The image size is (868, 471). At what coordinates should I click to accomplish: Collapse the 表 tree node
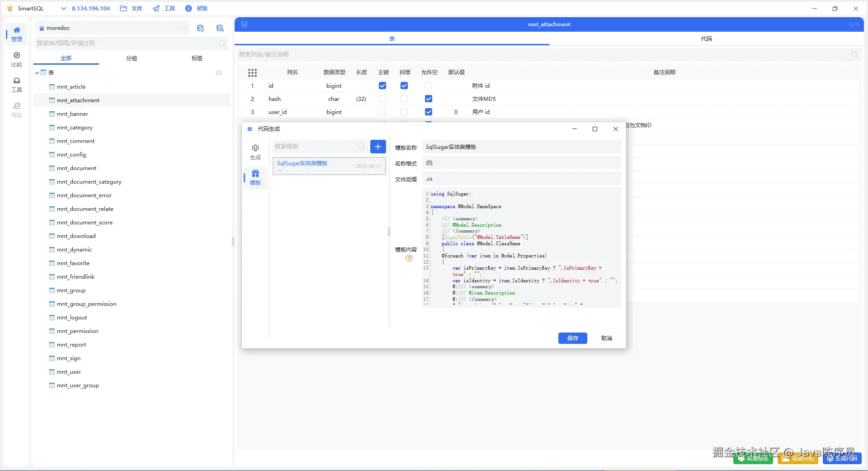tap(37, 73)
